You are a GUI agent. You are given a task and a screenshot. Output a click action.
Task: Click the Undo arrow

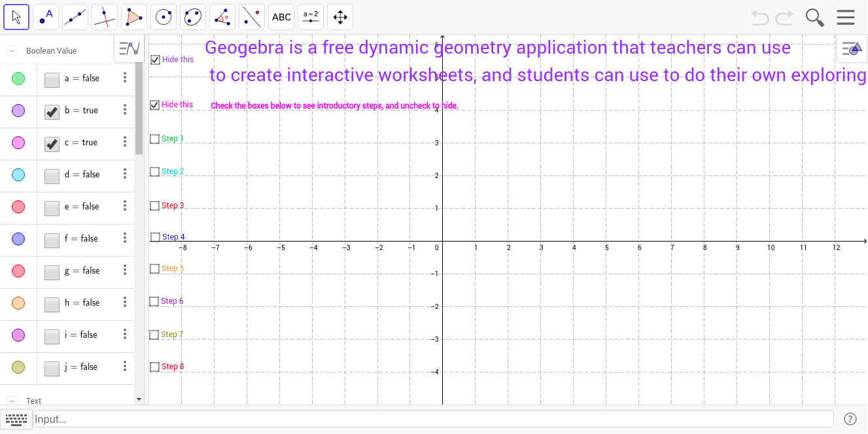(760, 17)
